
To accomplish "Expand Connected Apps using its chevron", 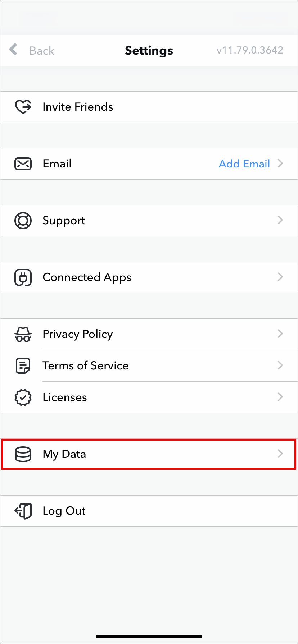I will [x=280, y=277].
